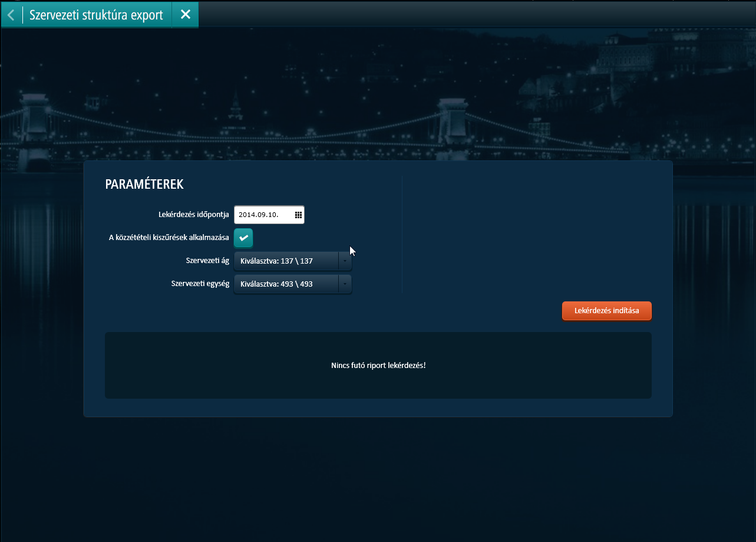Click the Szervezeti ág label
This screenshot has height=542, width=756.
[207, 261]
